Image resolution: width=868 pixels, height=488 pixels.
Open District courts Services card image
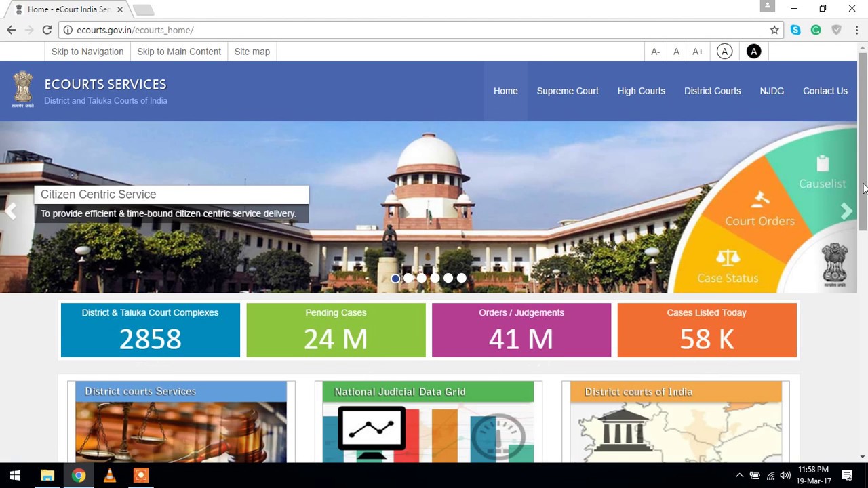click(181, 422)
